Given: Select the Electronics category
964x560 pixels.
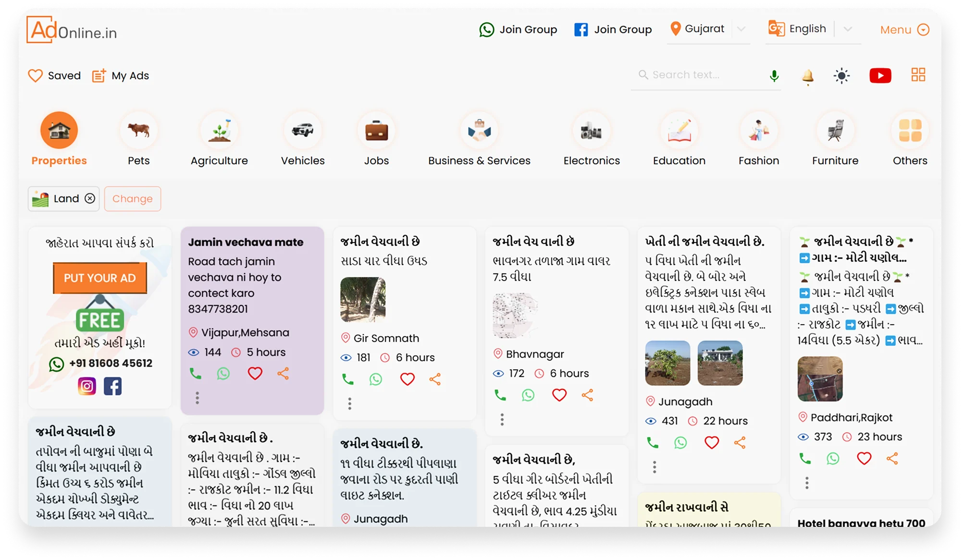Looking at the screenshot, I should coord(592,139).
